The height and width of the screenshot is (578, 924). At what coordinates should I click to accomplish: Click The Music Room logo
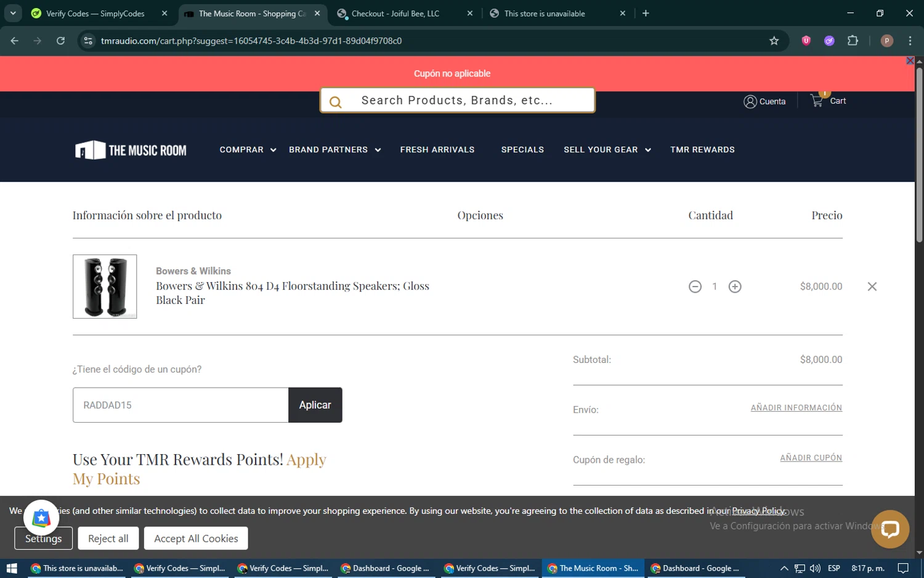(131, 150)
